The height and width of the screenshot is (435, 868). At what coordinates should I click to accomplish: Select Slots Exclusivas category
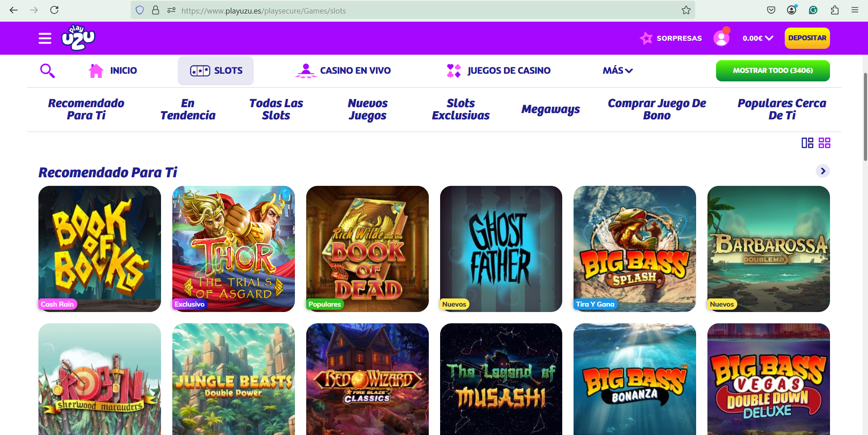coord(460,109)
